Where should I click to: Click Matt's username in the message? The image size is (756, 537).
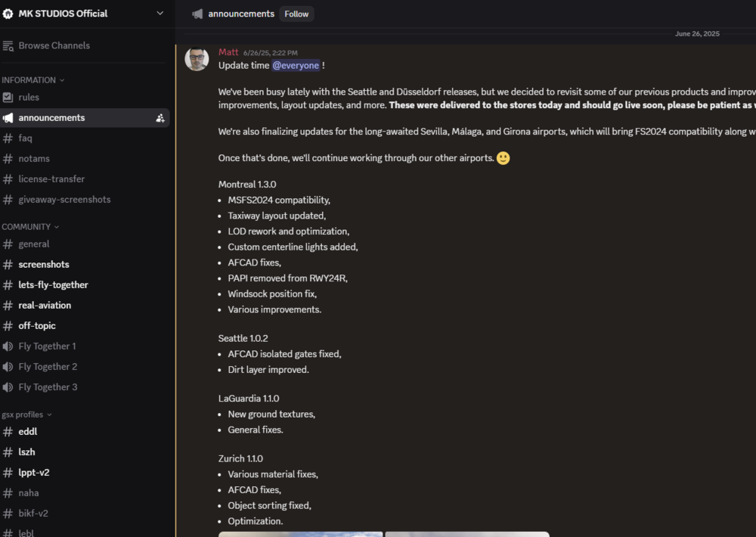(228, 52)
